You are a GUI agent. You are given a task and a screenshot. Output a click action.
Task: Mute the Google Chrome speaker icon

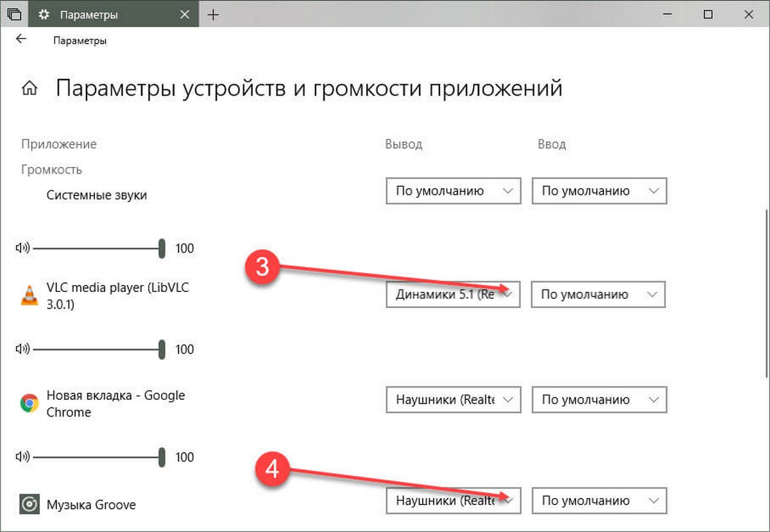(x=22, y=457)
